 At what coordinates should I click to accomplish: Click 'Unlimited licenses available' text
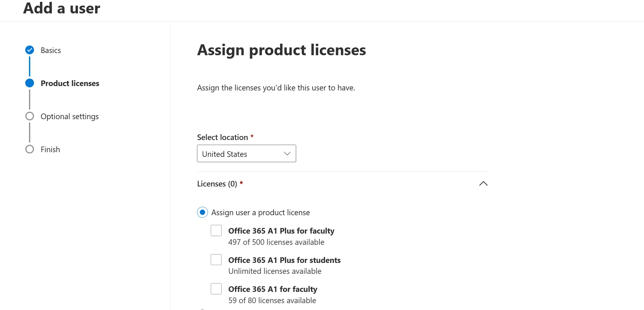(275, 271)
